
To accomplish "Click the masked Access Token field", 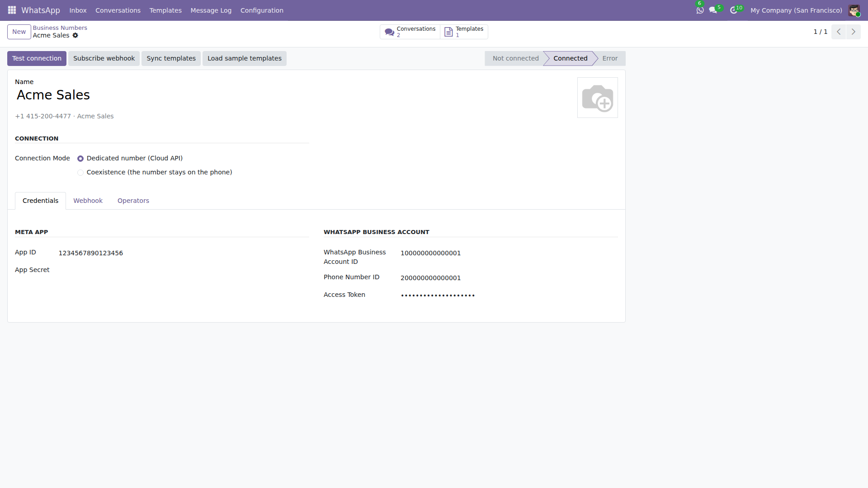I will [x=509, y=296].
